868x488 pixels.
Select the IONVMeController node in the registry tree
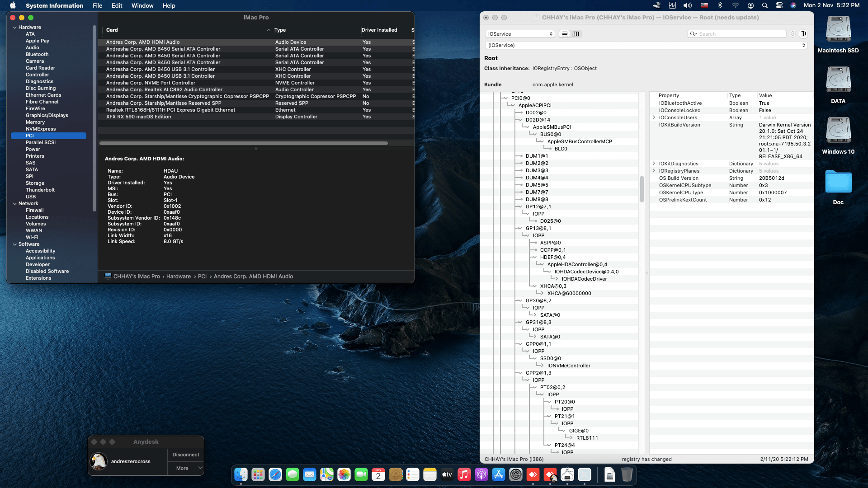[x=568, y=366]
